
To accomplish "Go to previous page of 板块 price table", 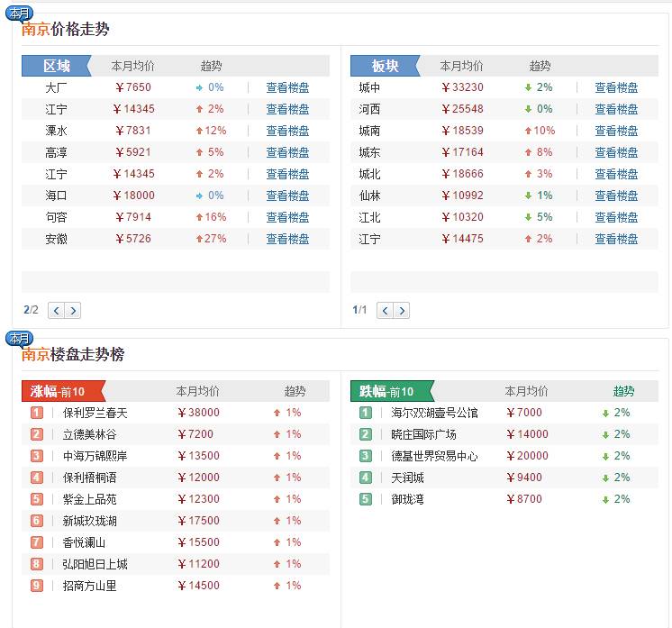I will (x=385, y=310).
